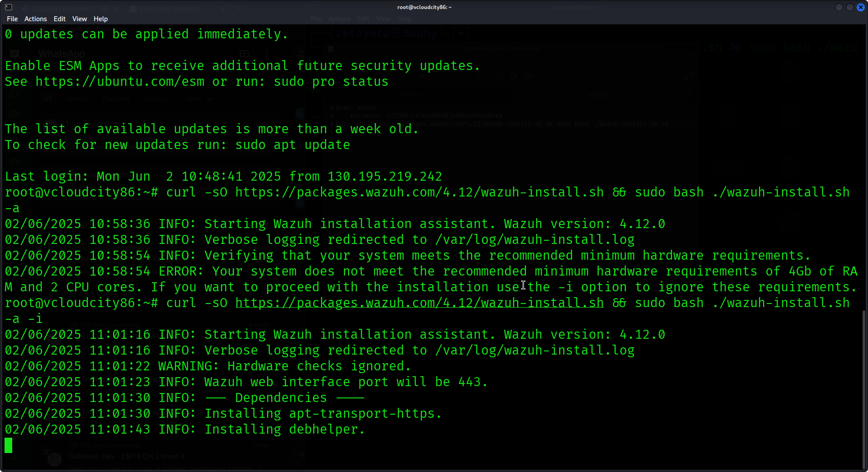Click the minimize window button
Image resolution: width=868 pixels, height=472 pixels.
pyautogui.click(x=839, y=7)
